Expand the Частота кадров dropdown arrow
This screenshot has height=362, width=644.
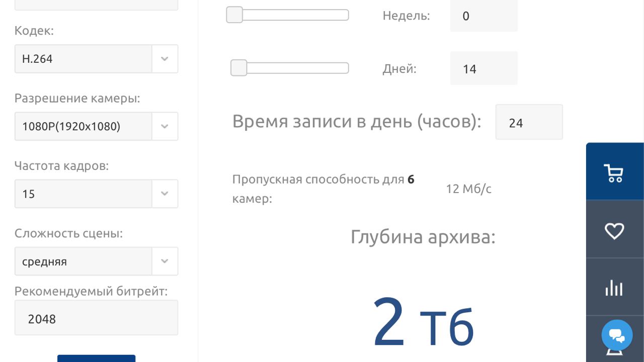click(x=165, y=194)
